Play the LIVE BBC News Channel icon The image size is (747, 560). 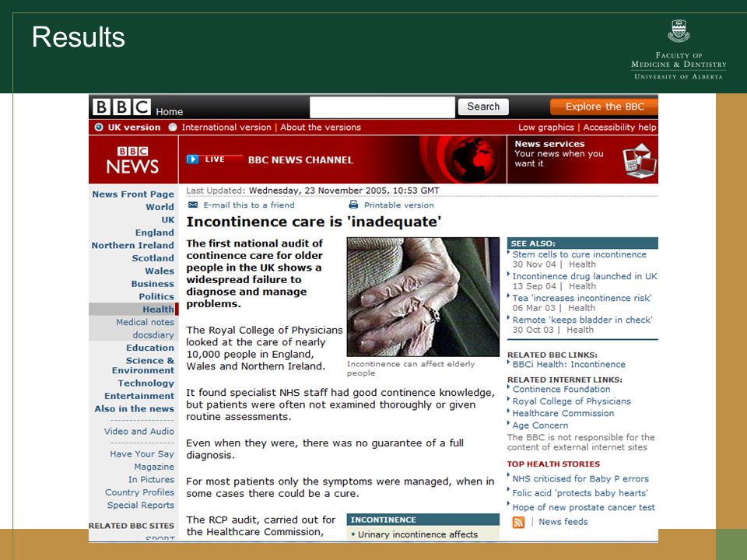192,159
